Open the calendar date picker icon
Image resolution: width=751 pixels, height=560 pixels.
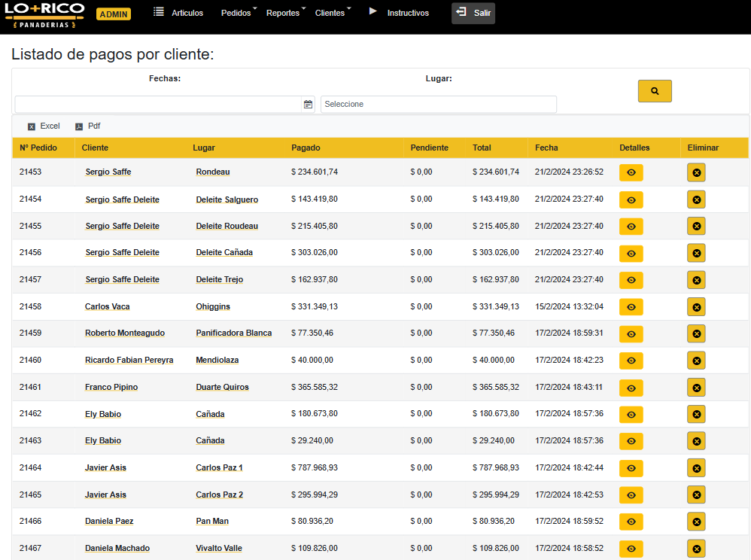coord(308,105)
